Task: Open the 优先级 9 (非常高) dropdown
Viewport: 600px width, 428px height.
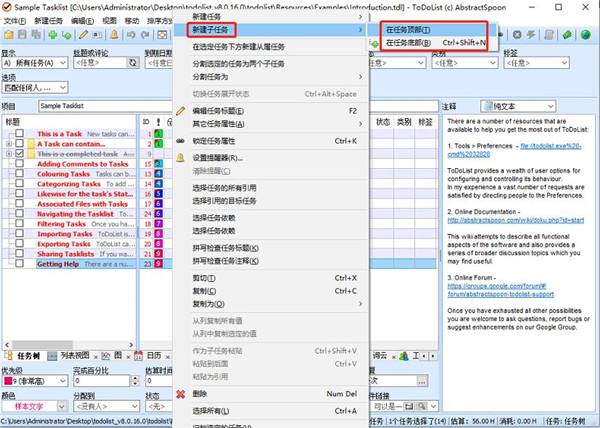Action: click(35, 381)
